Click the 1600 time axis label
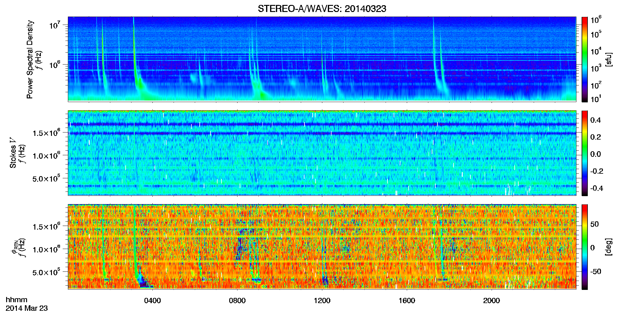644x332 pixels. (x=407, y=301)
